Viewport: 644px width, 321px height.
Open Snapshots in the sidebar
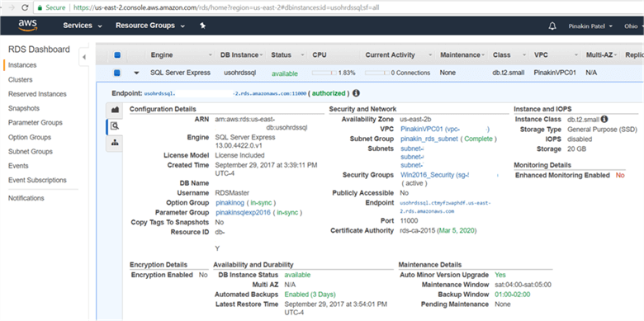point(24,108)
